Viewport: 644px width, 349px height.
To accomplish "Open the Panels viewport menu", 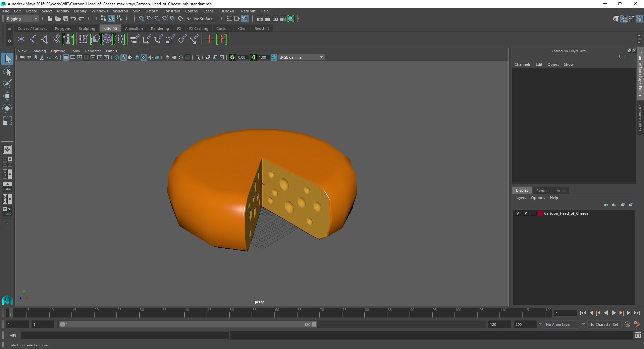I will [x=111, y=51].
